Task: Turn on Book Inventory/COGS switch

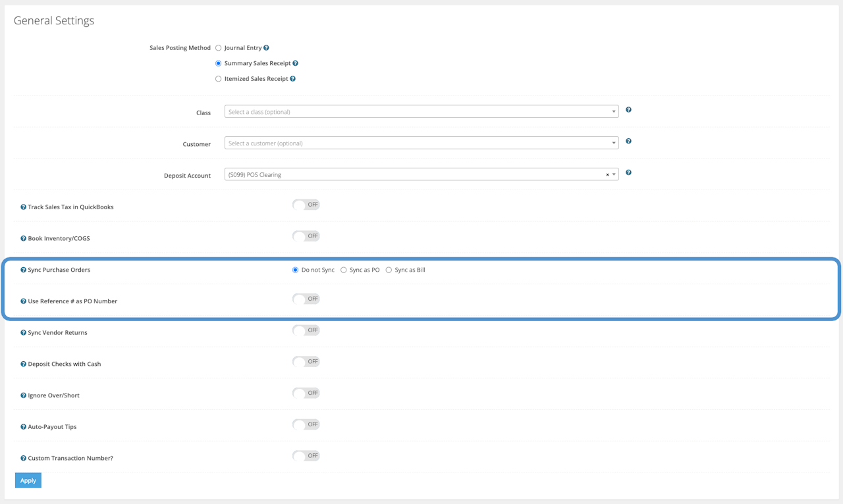Action: pos(306,236)
